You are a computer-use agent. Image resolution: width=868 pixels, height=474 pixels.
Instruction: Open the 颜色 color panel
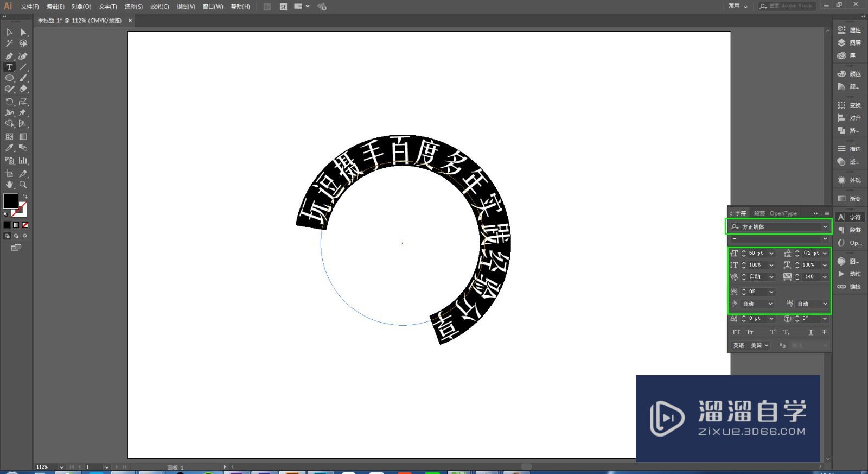pos(849,74)
